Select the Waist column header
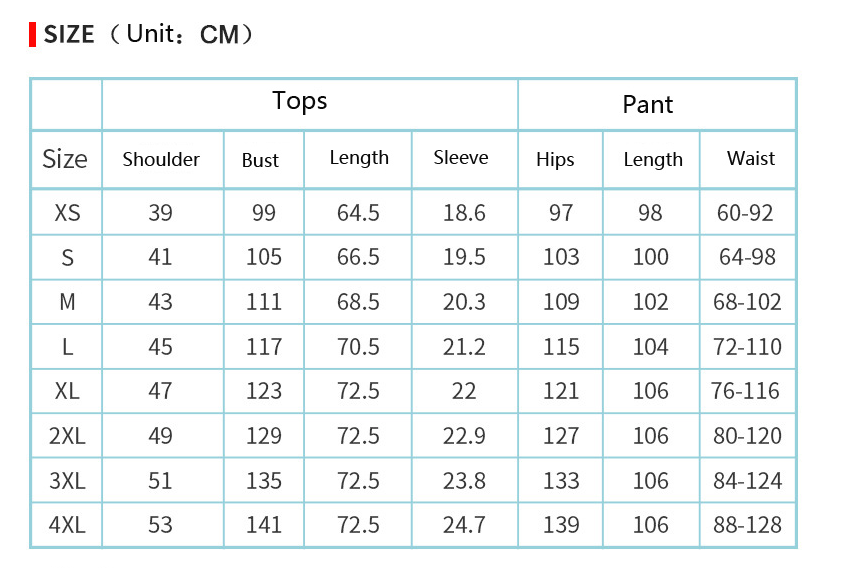 click(x=751, y=158)
